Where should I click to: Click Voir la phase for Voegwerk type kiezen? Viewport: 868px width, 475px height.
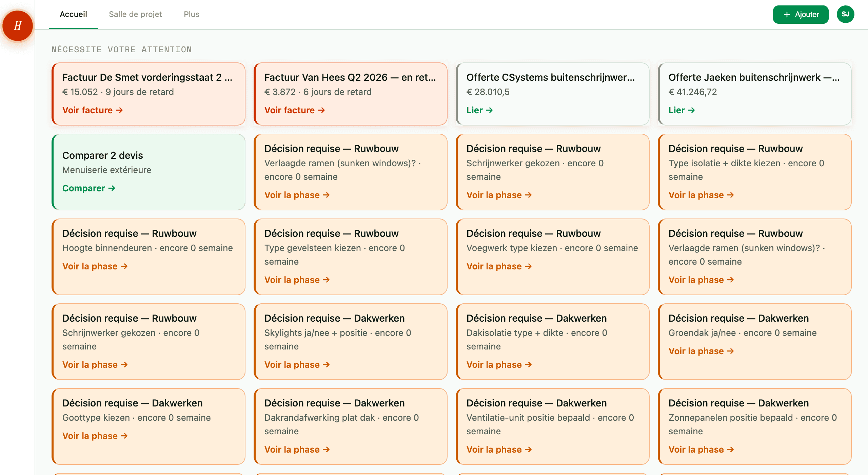click(499, 266)
